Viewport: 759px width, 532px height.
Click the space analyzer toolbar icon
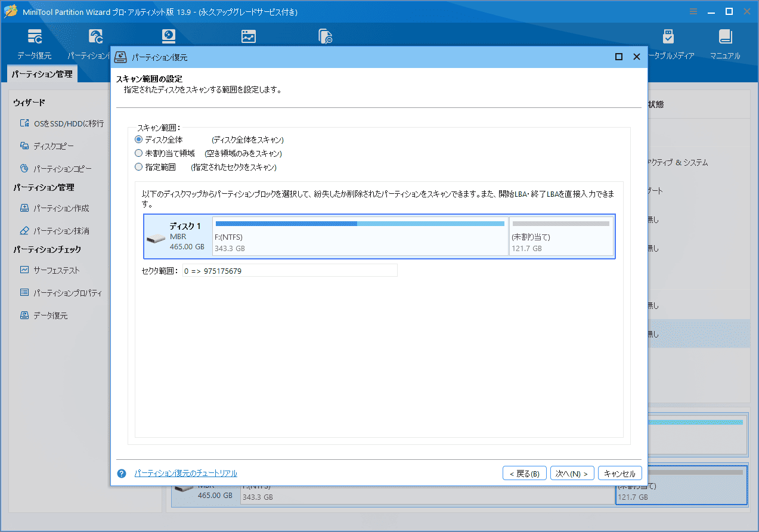pos(249,36)
